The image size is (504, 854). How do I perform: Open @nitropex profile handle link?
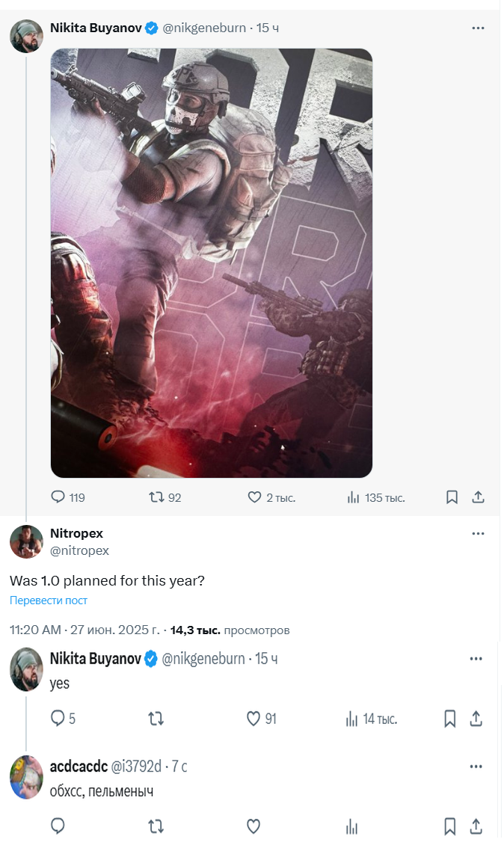tap(79, 550)
